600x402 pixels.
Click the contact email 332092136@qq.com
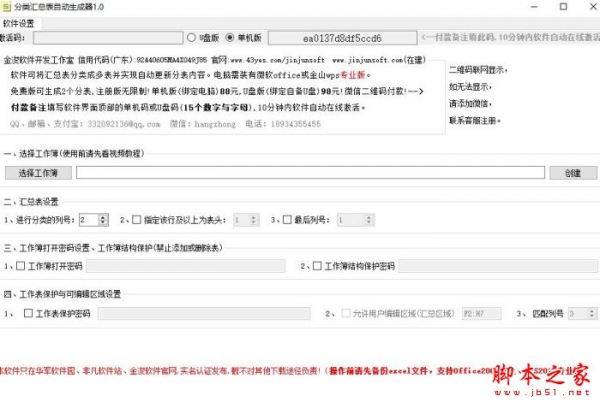click(x=124, y=124)
